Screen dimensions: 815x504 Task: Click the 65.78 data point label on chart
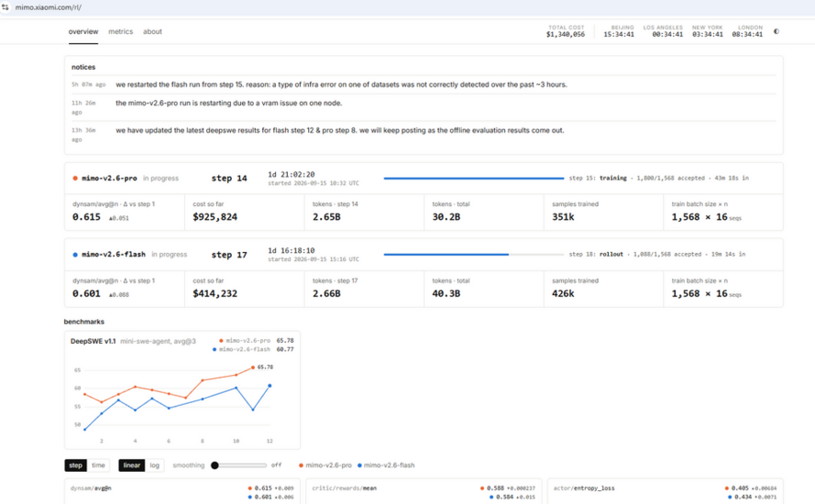click(x=265, y=367)
